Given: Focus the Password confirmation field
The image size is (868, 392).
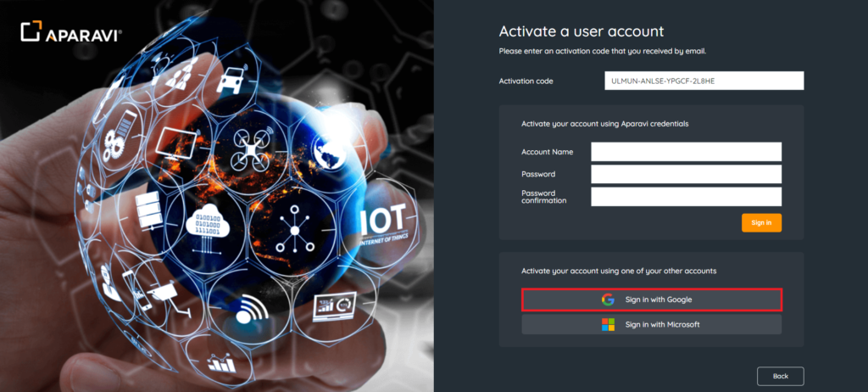Looking at the screenshot, I should pyautogui.click(x=686, y=197).
